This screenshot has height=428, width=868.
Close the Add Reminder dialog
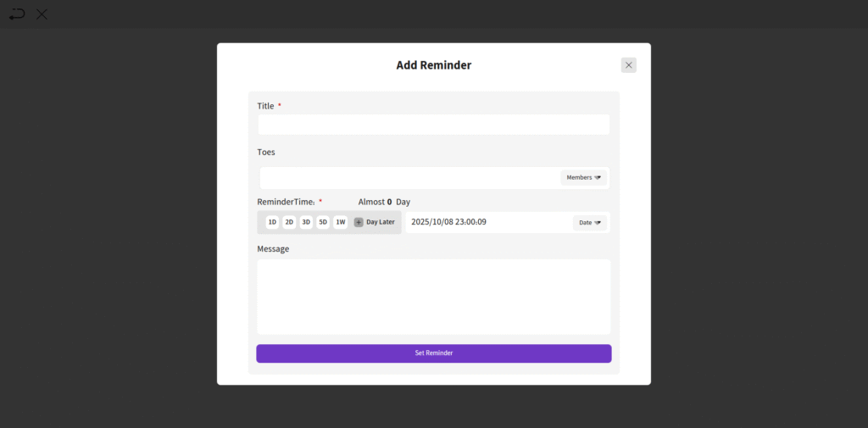[628, 65]
